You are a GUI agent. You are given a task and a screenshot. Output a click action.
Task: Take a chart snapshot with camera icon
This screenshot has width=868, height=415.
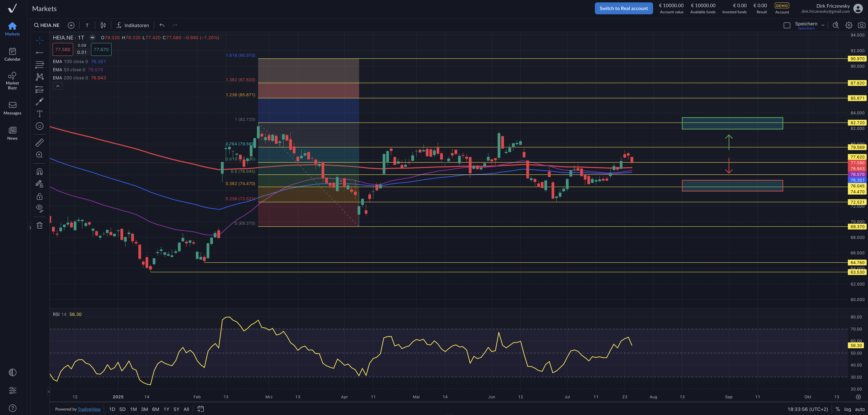click(861, 25)
